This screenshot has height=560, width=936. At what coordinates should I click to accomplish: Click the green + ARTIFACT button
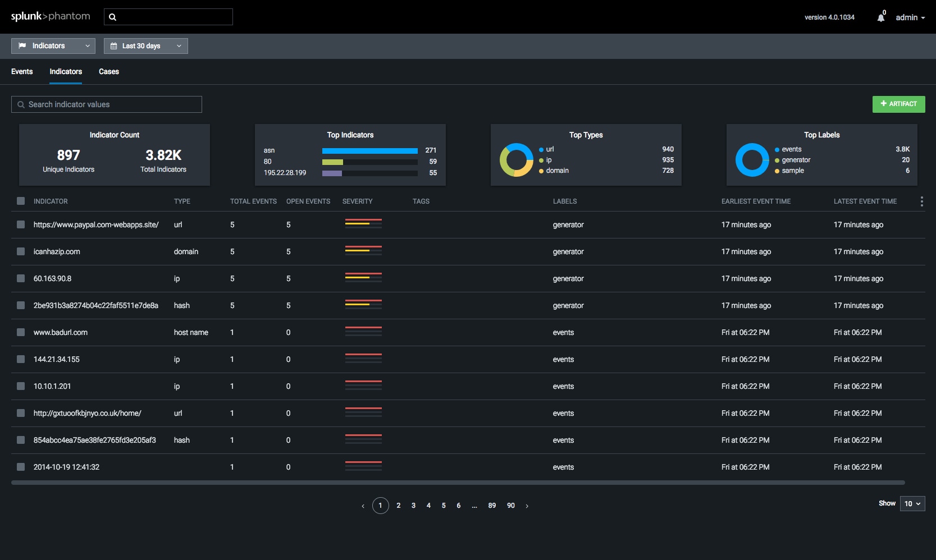coord(898,104)
